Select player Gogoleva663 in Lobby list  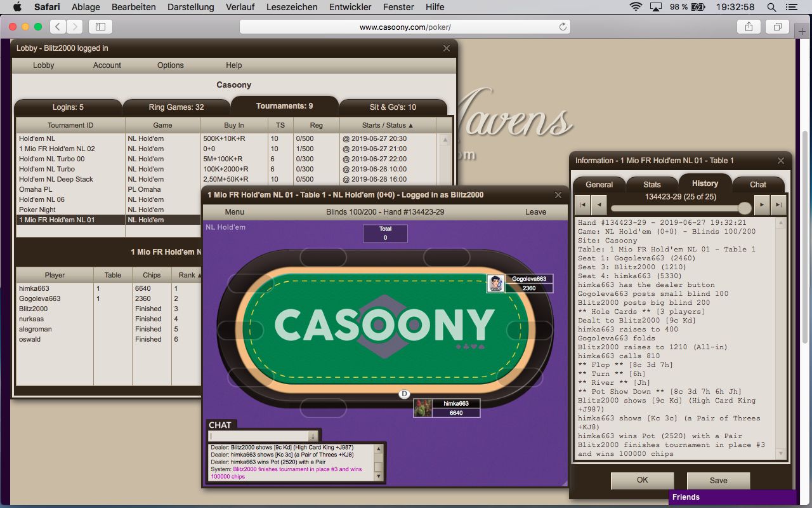pyautogui.click(x=108, y=298)
